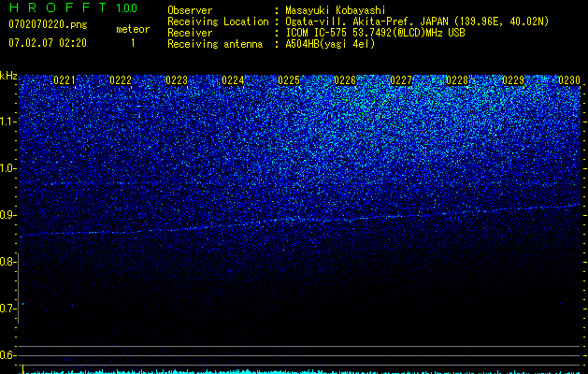Click the kHz axis unit label
Screen dimensions: 588x374
[x=8, y=76]
